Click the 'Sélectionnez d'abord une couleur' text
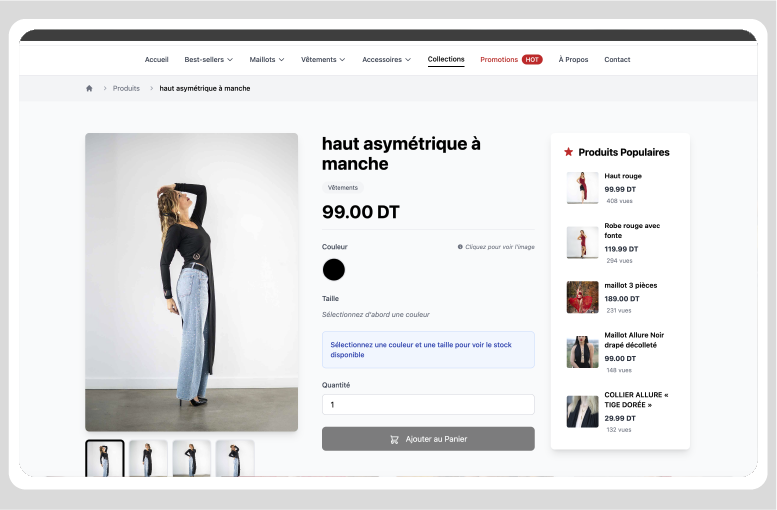 coord(376,315)
